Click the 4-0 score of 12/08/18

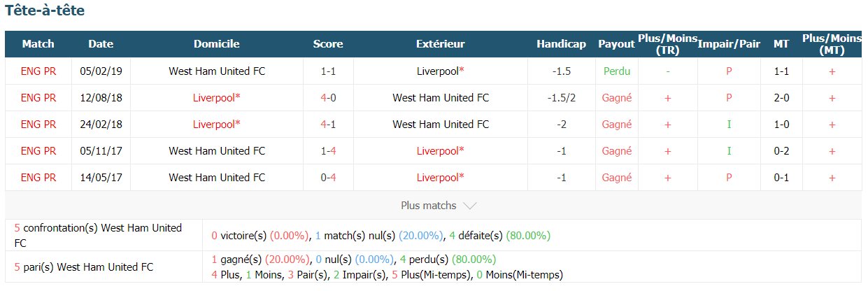(x=328, y=98)
